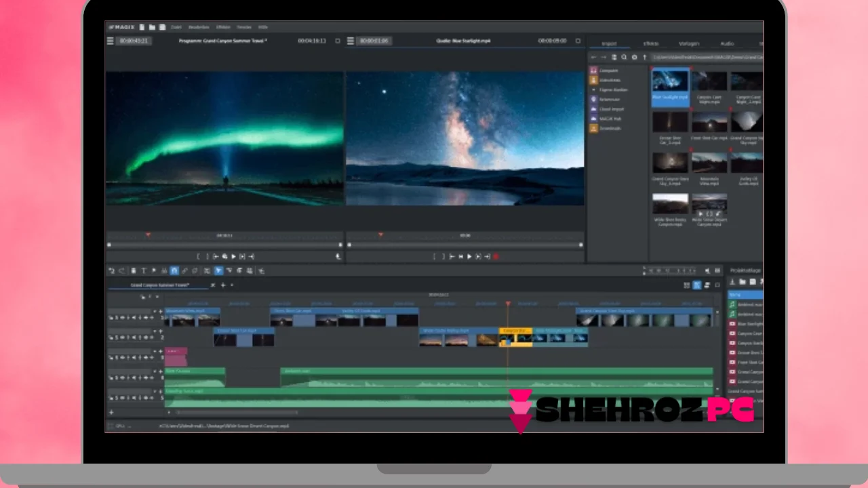Click the undo arrow in timeline toolbar
The height and width of the screenshot is (488, 868).
112,271
